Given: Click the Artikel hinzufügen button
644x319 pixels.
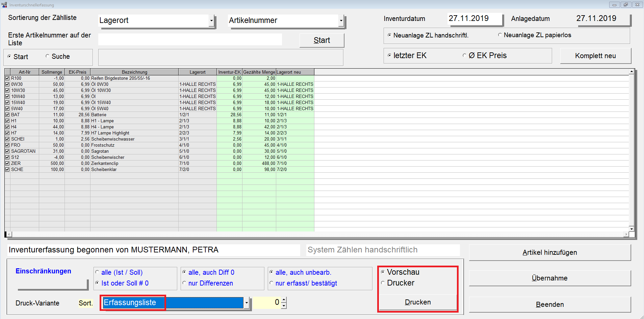Looking at the screenshot, I should (x=550, y=252).
